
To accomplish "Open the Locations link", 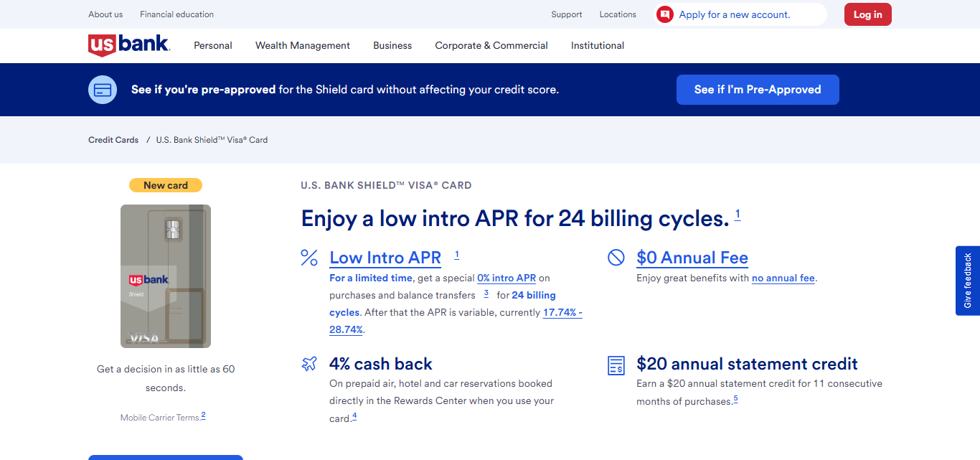I will point(618,14).
